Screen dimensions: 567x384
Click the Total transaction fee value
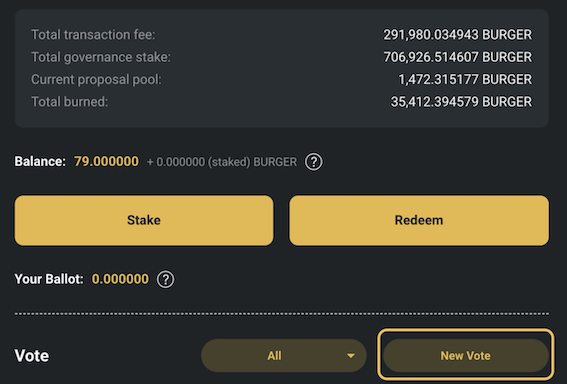click(x=457, y=35)
